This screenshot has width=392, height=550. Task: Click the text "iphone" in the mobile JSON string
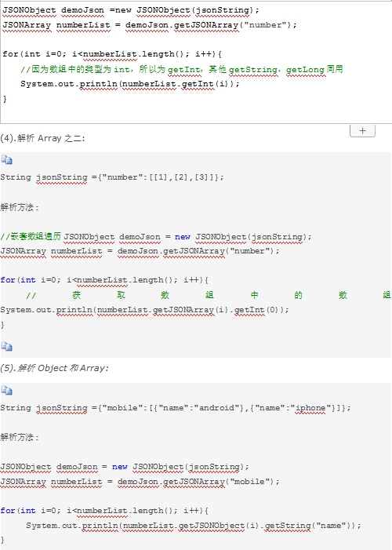[x=310, y=408]
